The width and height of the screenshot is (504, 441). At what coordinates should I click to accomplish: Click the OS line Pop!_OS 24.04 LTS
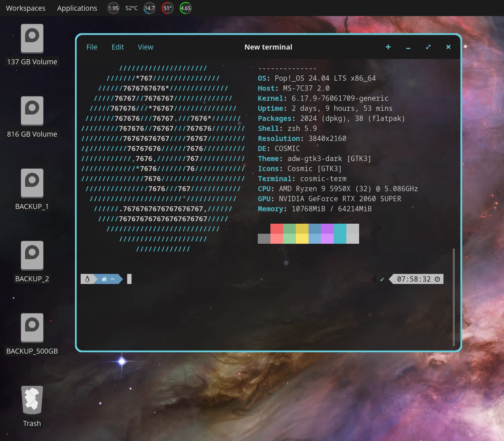[317, 78]
